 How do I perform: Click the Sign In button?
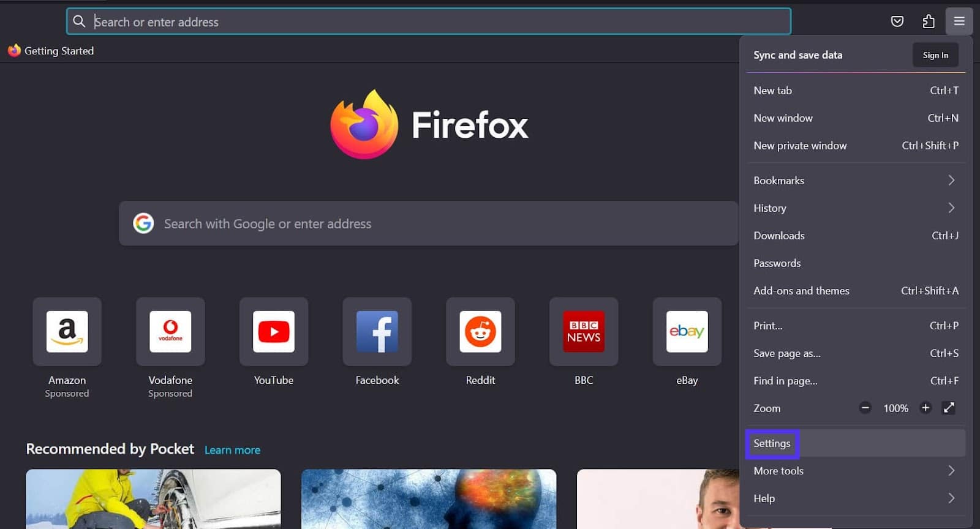click(x=935, y=55)
